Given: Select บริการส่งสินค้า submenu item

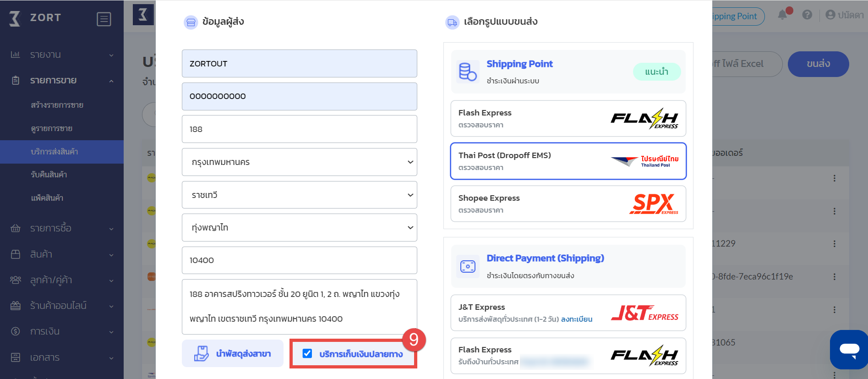Looking at the screenshot, I should pyautogui.click(x=62, y=152).
